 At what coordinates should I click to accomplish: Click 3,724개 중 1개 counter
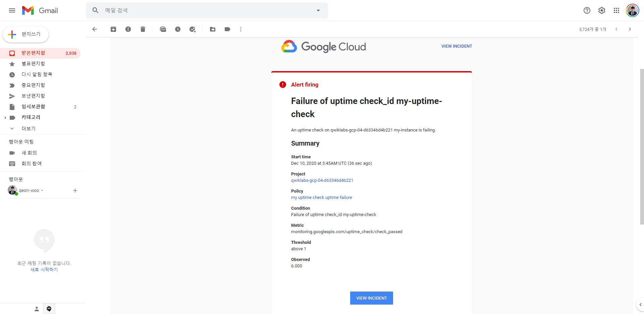coord(592,30)
